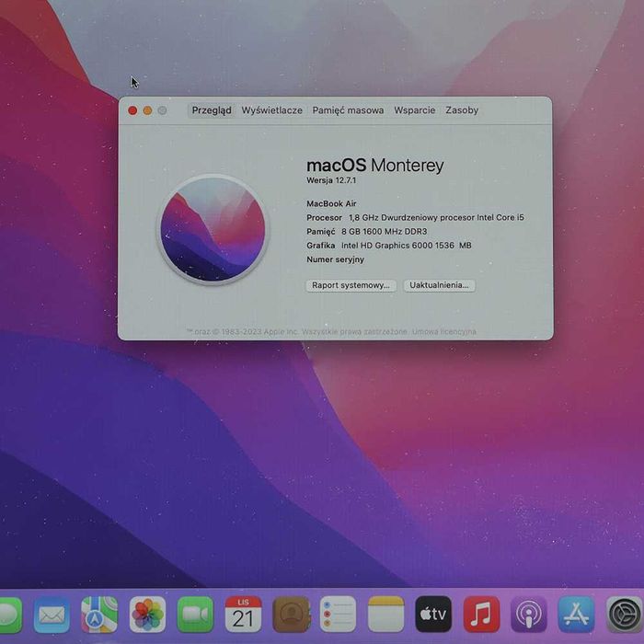Minimize the About This Mac window
Screen dimensions: 644x644
pos(147,110)
